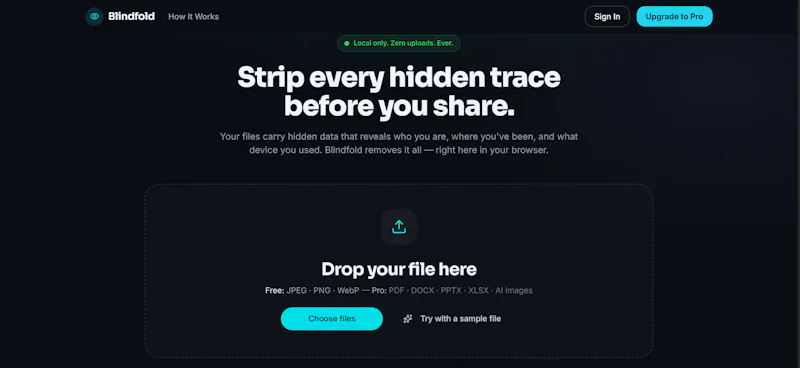Click the upload arrow icon in drop zone
The height and width of the screenshot is (368, 800).
(399, 227)
